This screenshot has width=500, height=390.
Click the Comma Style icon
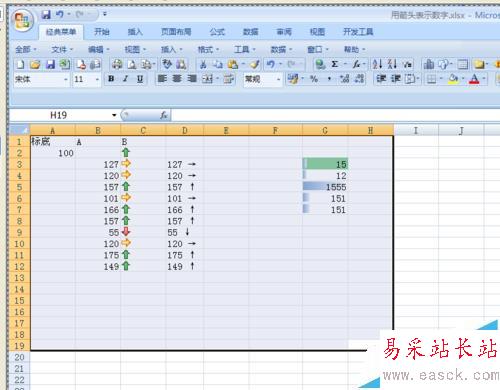329,79
